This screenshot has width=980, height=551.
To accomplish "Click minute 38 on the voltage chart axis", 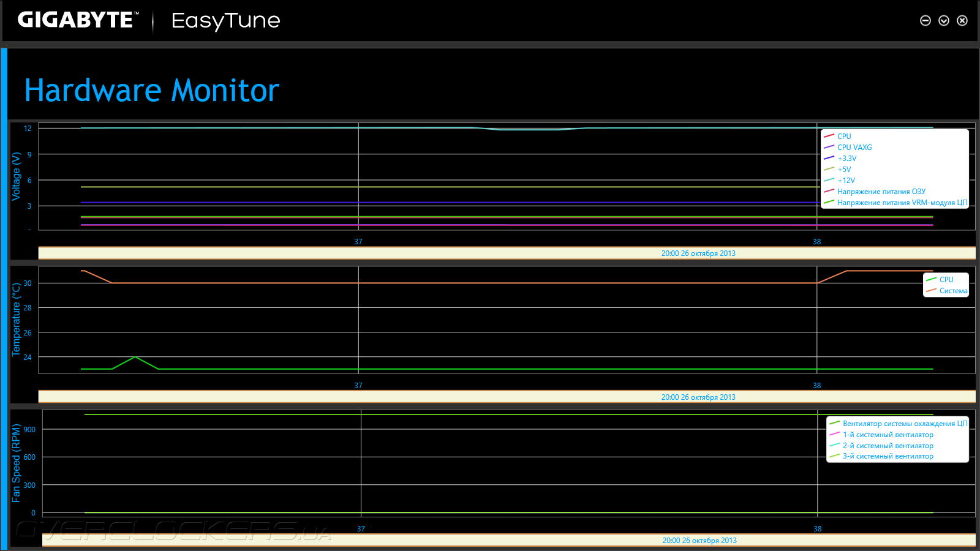I will click(816, 242).
